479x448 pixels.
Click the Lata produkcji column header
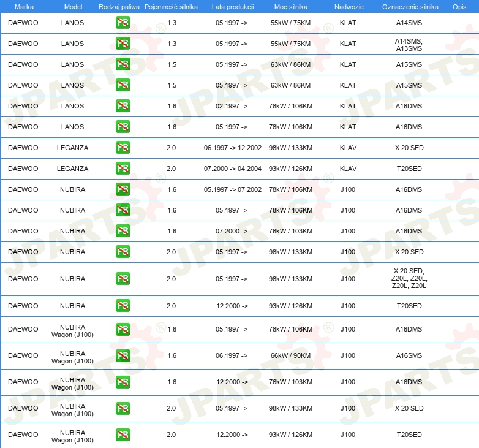233,7
